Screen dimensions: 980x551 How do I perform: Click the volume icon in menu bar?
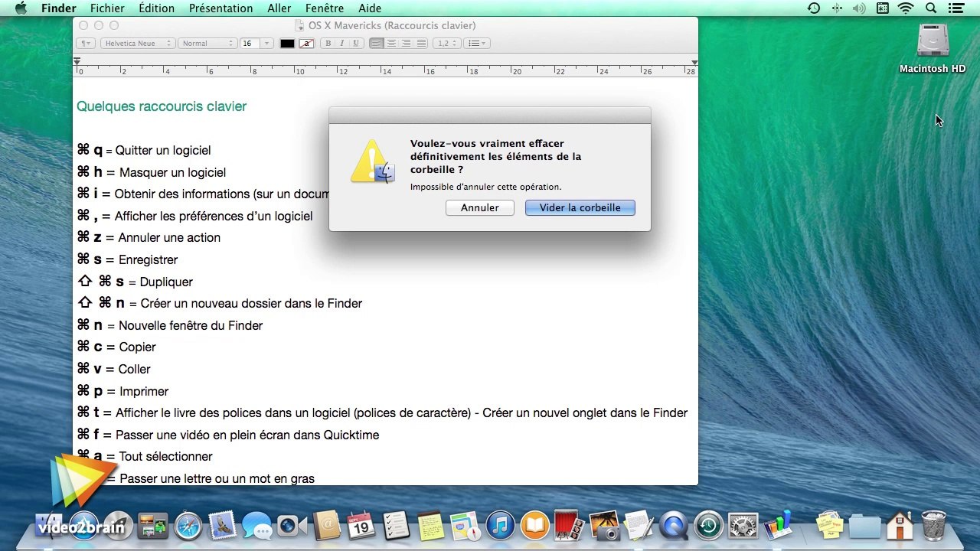pyautogui.click(x=859, y=8)
